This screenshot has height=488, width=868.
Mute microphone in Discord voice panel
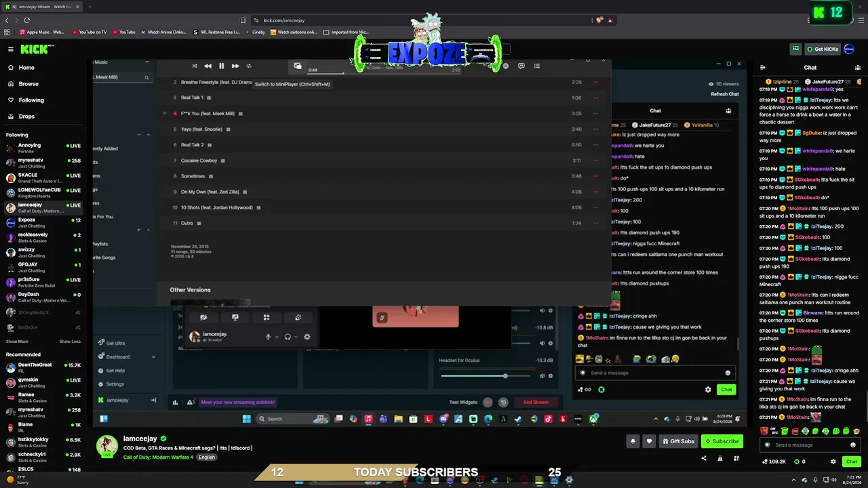(269, 337)
